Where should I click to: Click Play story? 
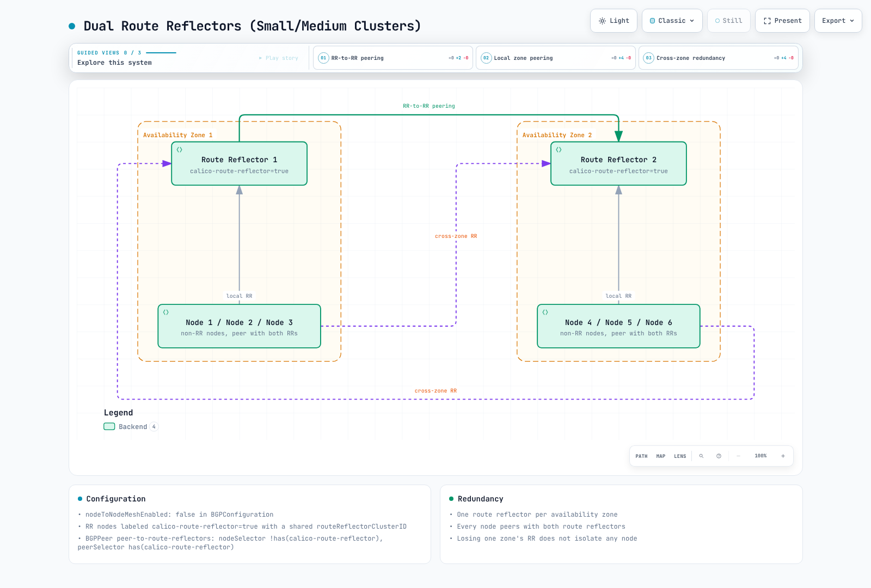(x=279, y=58)
